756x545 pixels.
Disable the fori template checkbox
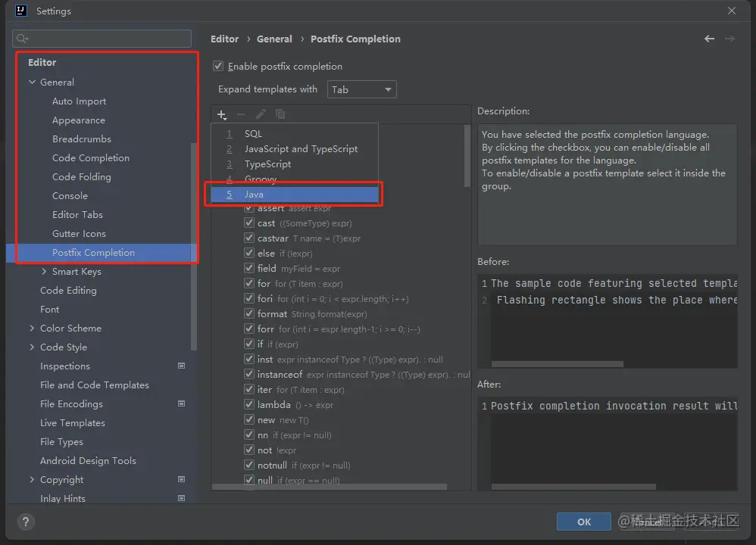click(249, 298)
